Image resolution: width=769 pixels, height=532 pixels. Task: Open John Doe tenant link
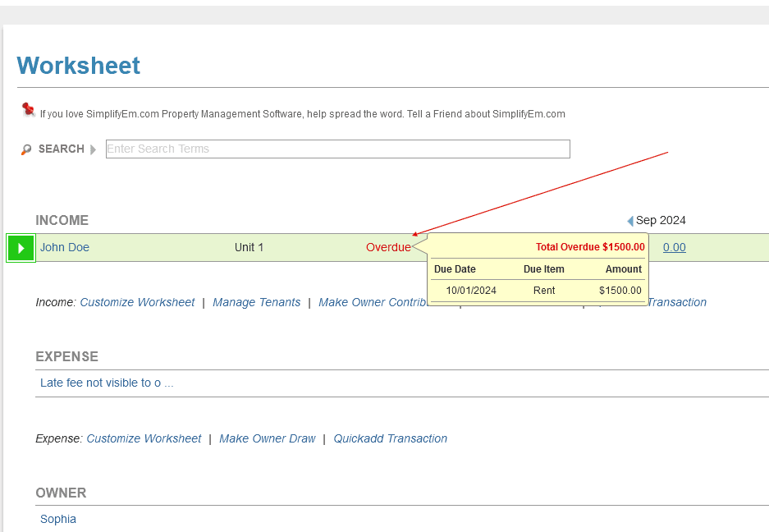click(x=65, y=247)
